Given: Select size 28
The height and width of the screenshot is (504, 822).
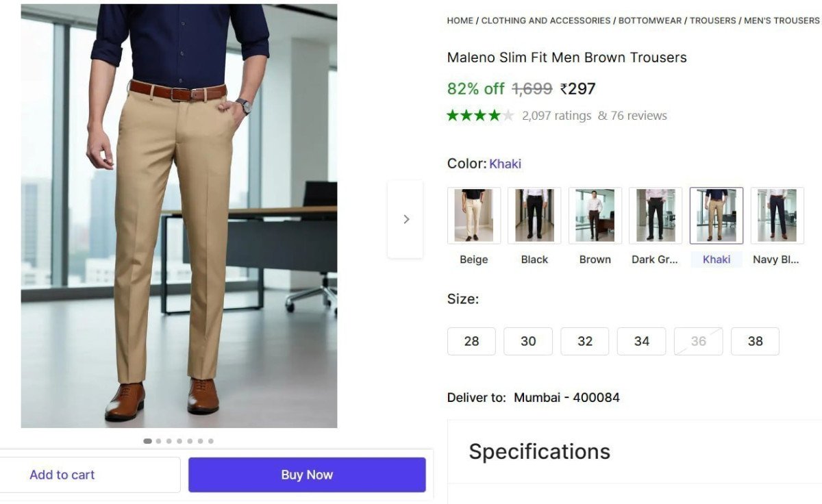Looking at the screenshot, I should pyautogui.click(x=471, y=341).
